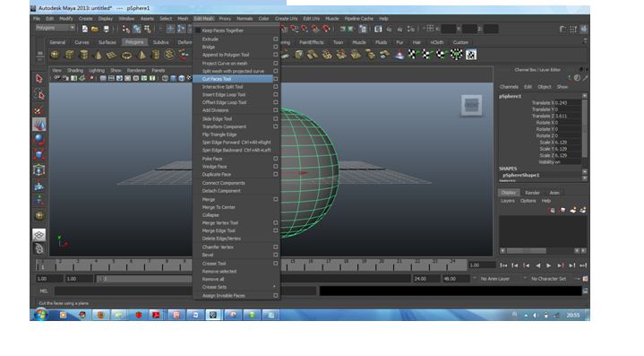Activate the Universal Manipulator tool

pyautogui.click(x=39, y=170)
